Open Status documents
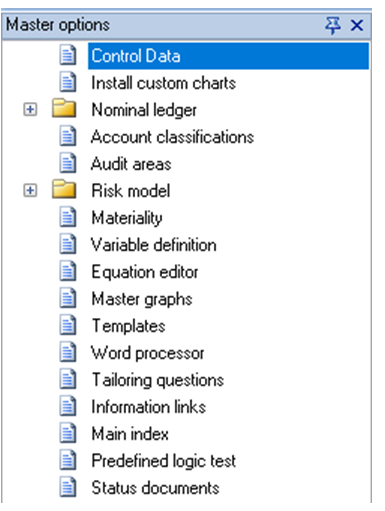The width and height of the screenshot is (385, 511). 155,488
